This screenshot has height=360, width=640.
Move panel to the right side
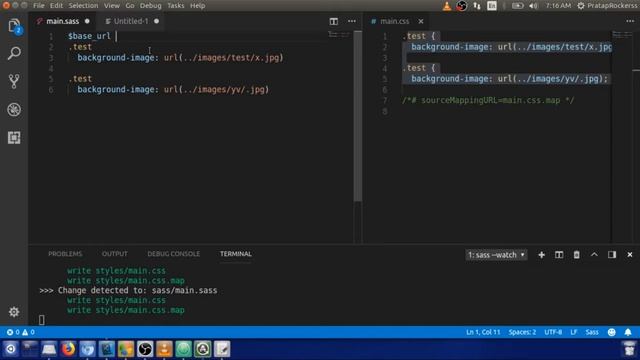coord(612,255)
